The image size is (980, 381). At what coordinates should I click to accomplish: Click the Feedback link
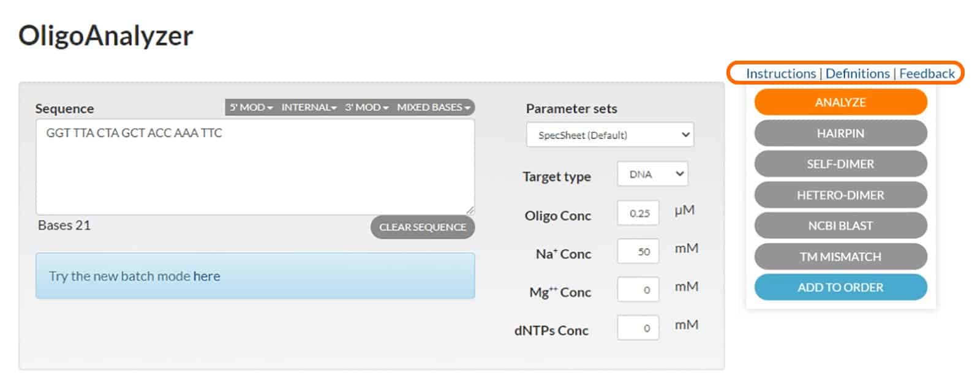pyautogui.click(x=927, y=74)
